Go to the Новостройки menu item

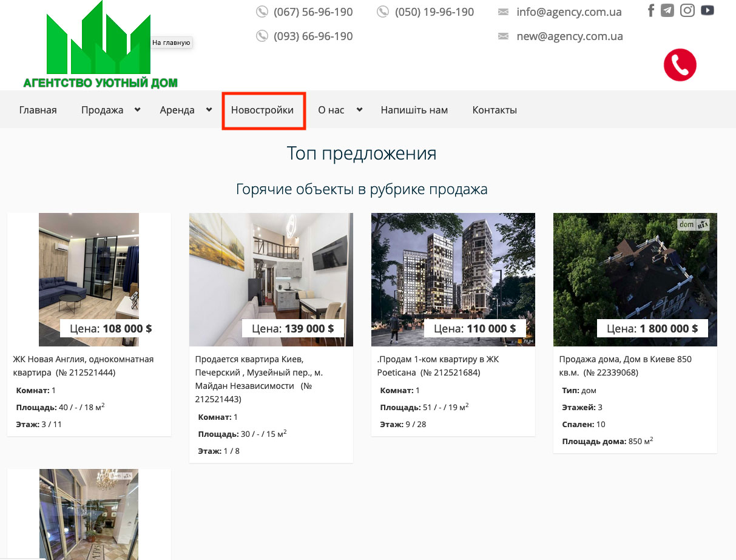(x=262, y=110)
